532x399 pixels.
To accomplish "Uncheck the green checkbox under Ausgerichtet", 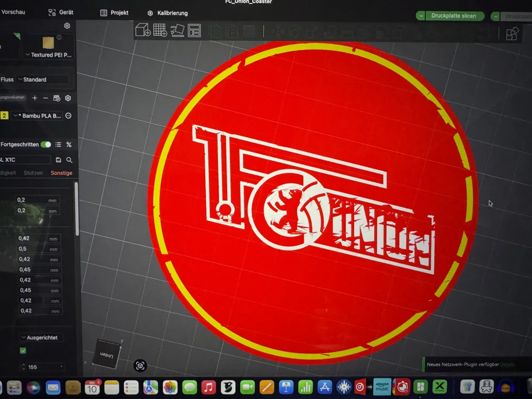I will (23, 351).
